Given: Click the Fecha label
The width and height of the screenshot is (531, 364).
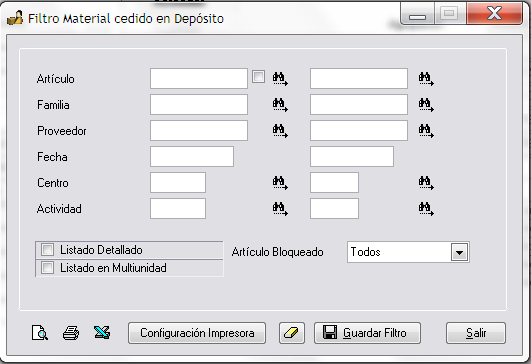Looking at the screenshot, I should [52, 157].
